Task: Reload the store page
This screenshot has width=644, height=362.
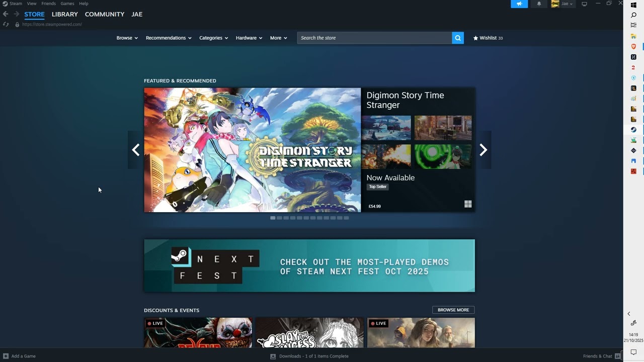Action: [6, 24]
